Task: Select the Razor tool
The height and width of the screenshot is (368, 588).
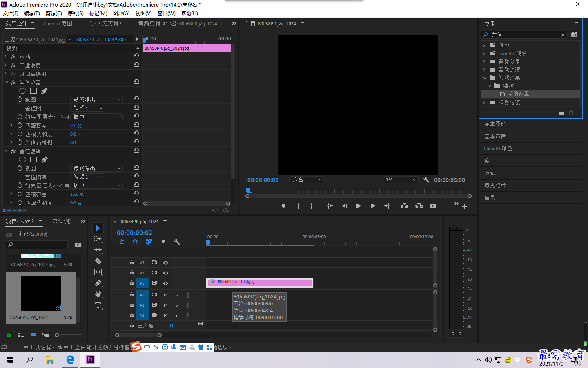Action: pyautogui.click(x=98, y=261)
